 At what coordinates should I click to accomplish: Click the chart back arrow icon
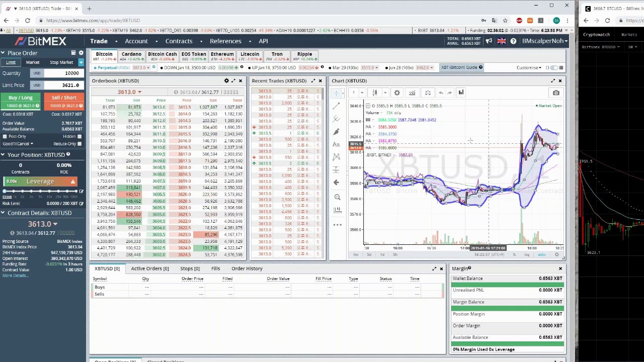click(337, 183)
